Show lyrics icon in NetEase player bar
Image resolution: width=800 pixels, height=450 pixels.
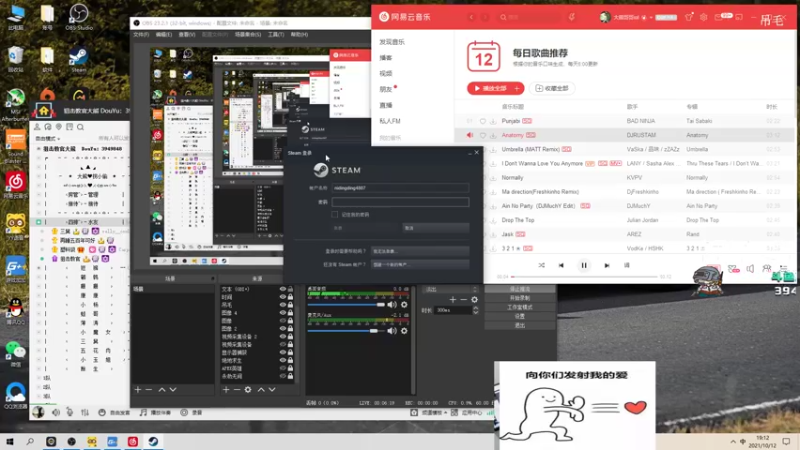tap(627, 265)
